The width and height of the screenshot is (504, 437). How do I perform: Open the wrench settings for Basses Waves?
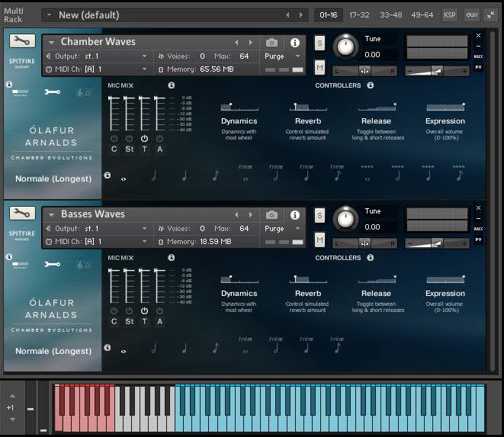click(x=22, y=214)
